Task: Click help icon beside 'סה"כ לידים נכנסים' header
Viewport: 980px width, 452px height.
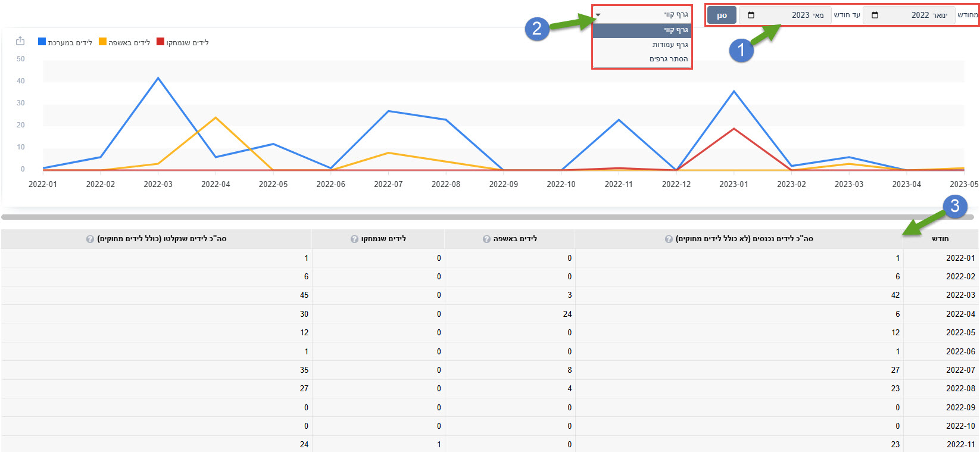Action: (669, 239)
